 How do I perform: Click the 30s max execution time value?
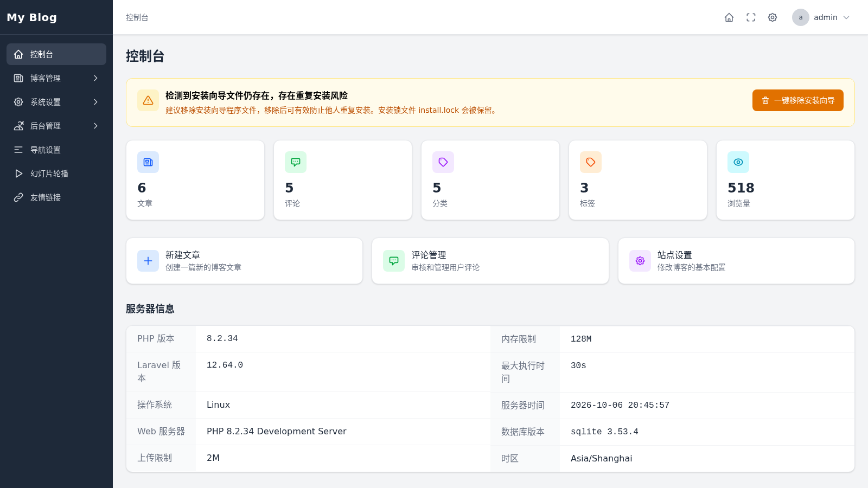point(578,365)
